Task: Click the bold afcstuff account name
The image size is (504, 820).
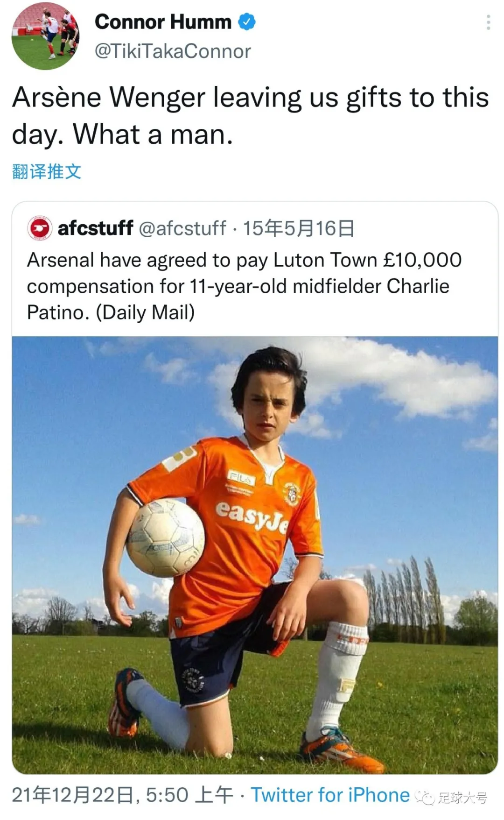Action: pos(95,228)
